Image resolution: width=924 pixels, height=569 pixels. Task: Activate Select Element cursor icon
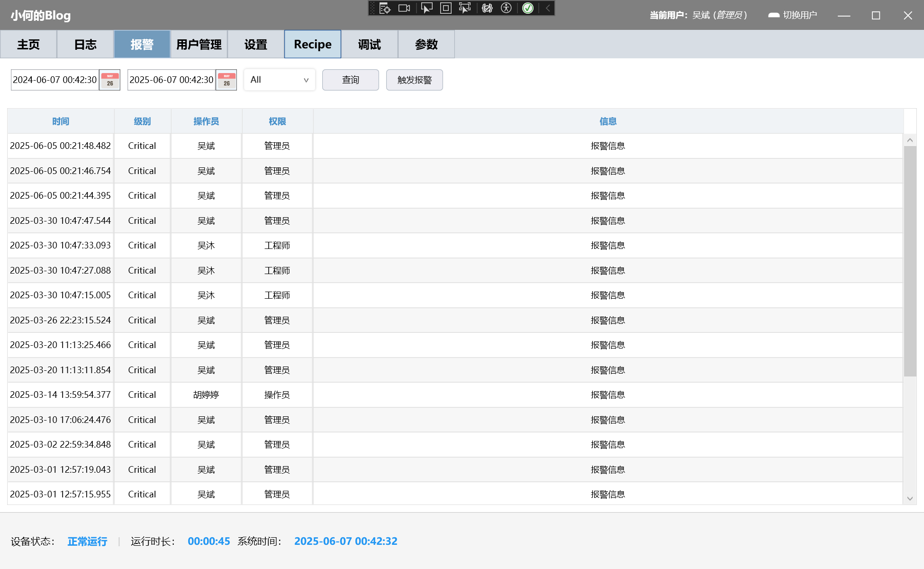pos(426,8)
